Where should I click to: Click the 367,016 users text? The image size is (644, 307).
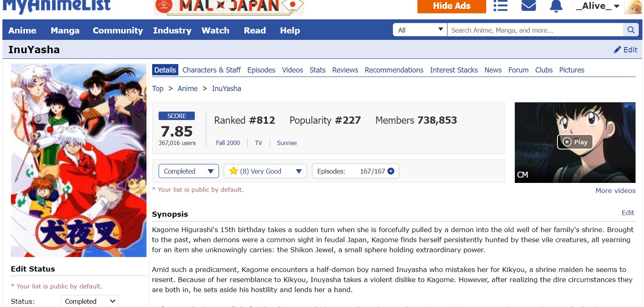click(x=177, y=143)
